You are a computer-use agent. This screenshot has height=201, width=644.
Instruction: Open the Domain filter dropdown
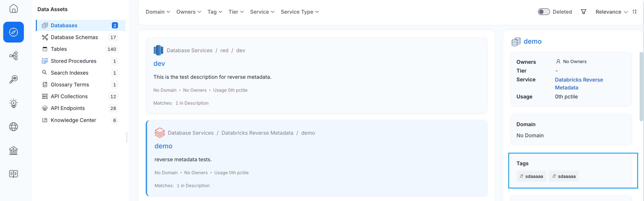(157, 12)
